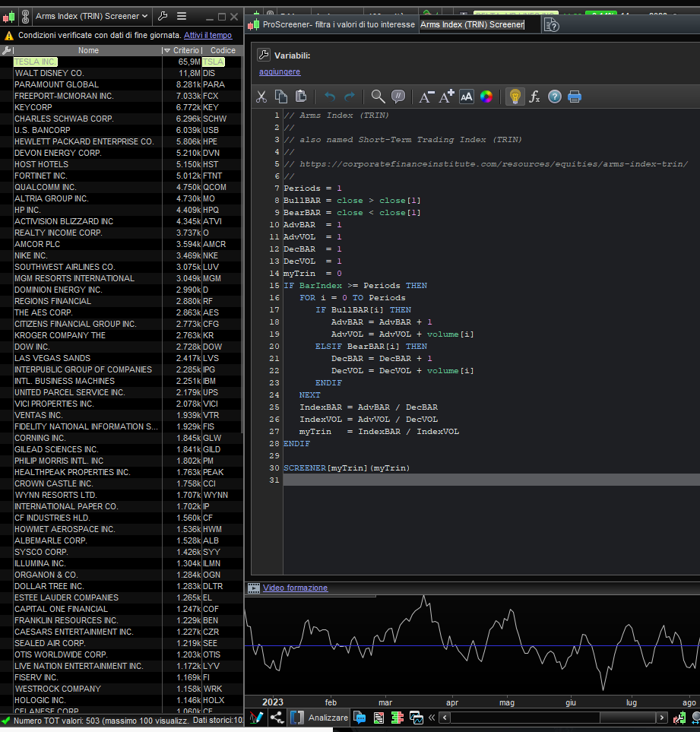This screenshot has height=732, width=700.
Task: Expand the Criterio column sort arrow
Action: (x=167, y=50)
